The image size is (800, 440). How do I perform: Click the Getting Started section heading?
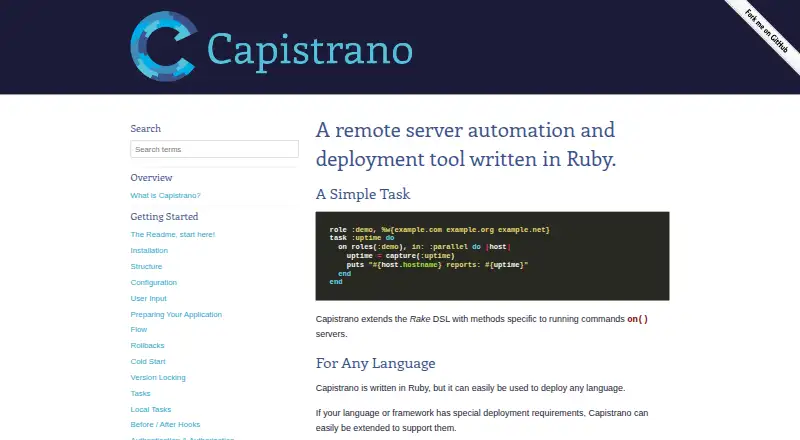164,216
